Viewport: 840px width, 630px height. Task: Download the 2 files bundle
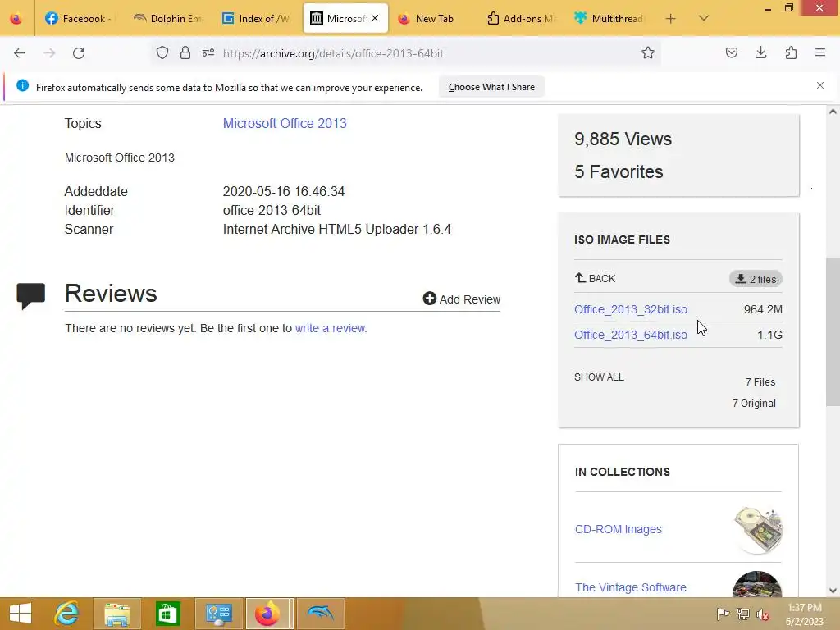pyautogui.click(x=756, y=279)
